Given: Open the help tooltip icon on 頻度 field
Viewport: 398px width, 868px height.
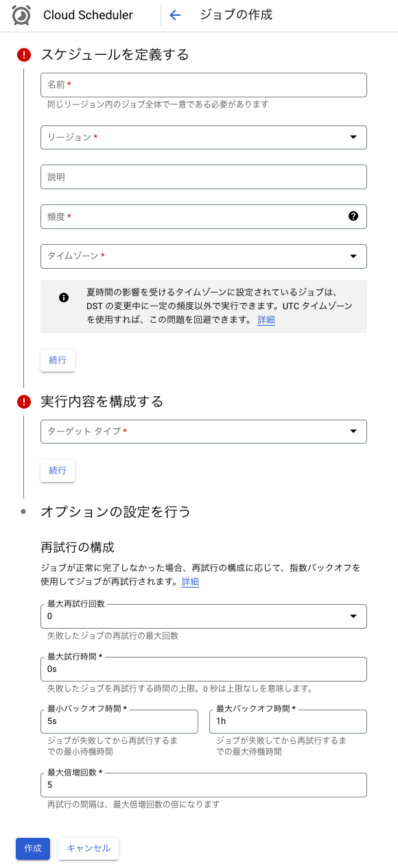Looking at the screenshot, I should 353,216.
